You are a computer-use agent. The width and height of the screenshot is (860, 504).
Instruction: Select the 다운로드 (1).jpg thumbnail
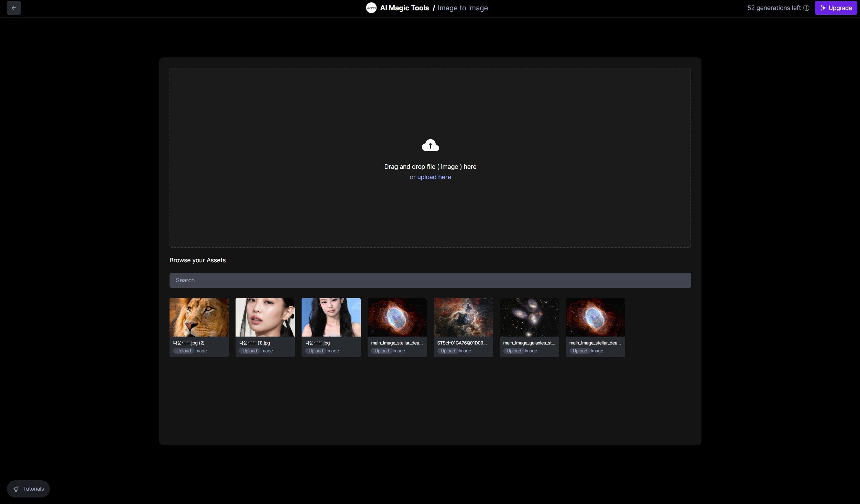point(265,317)
